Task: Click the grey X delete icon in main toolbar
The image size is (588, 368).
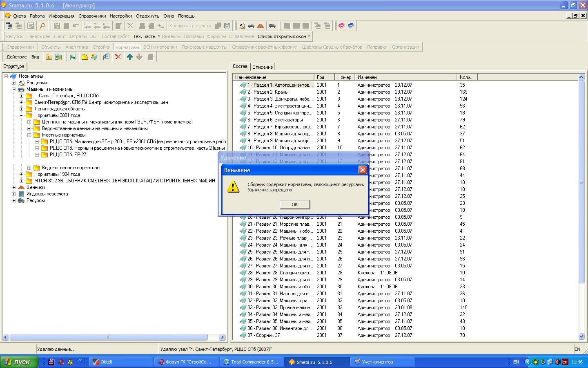Action: [x=130, y=26]
